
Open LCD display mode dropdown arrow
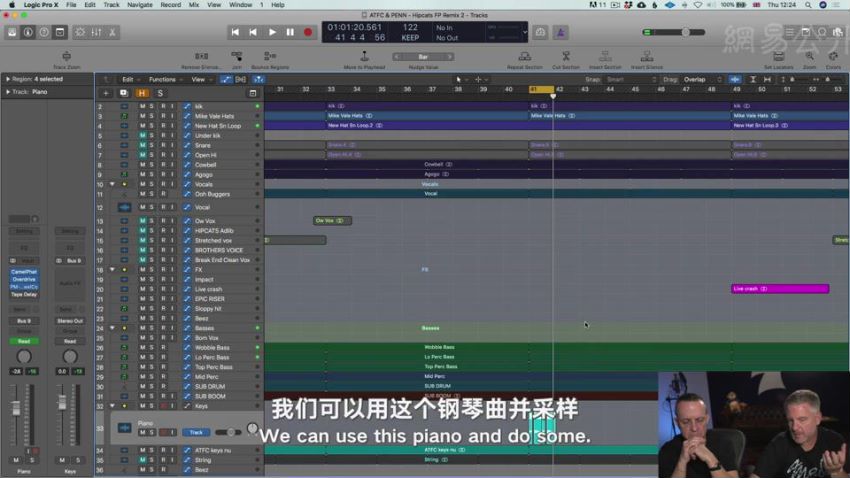pyautogui.click(x=525, y=33)
